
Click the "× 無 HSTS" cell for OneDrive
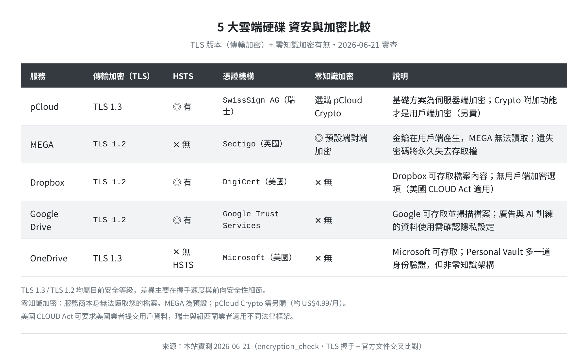[x=183, y=258]
